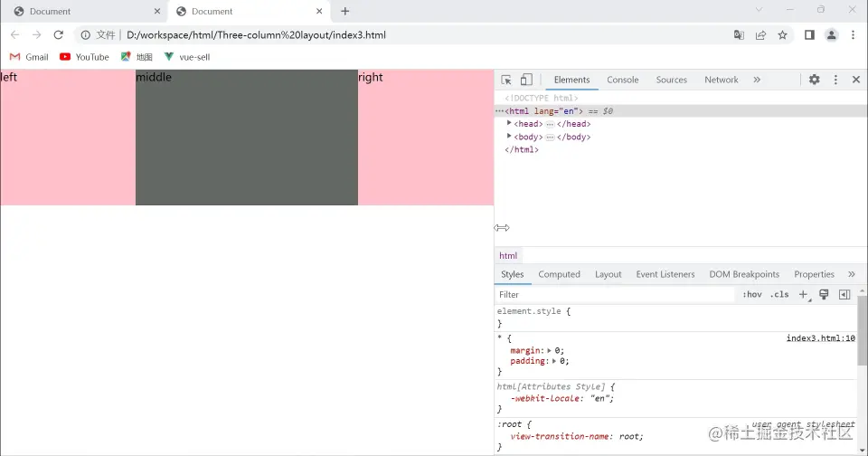The height and width of the screenshot is (456, 868).
Task: Open the Properties pane tab
Action: (814, 274)
